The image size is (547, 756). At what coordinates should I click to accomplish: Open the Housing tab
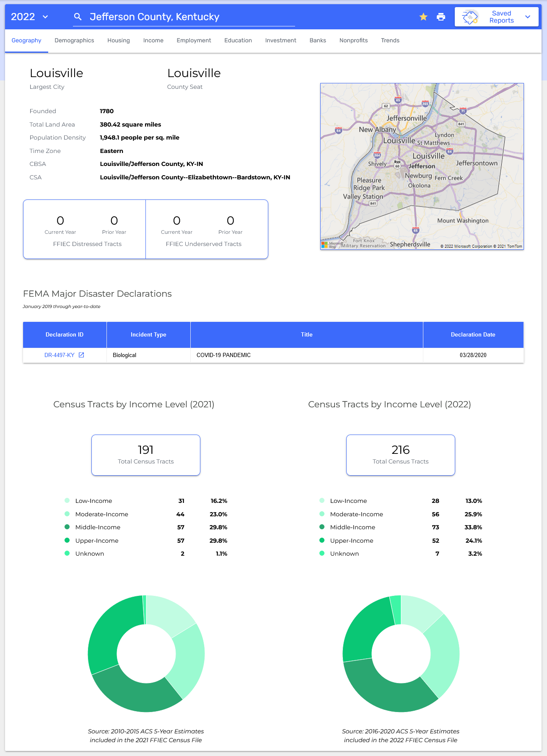119,41
